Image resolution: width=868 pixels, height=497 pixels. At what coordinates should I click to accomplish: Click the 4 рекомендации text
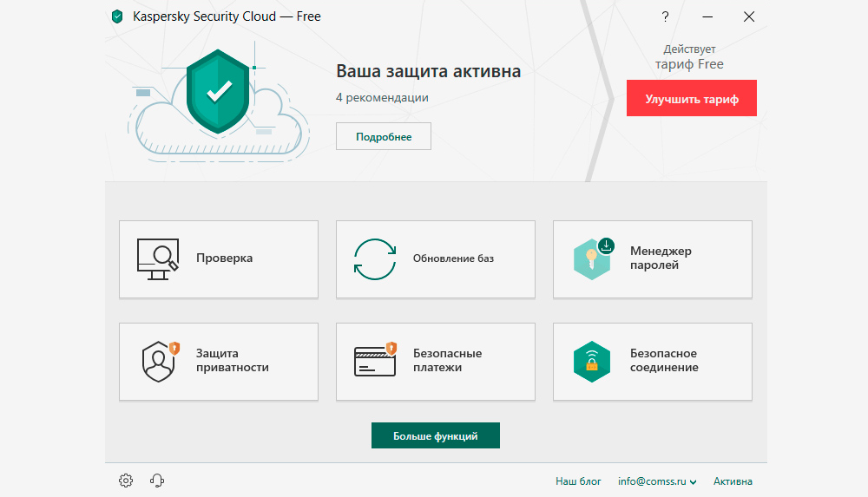(382, 98)
